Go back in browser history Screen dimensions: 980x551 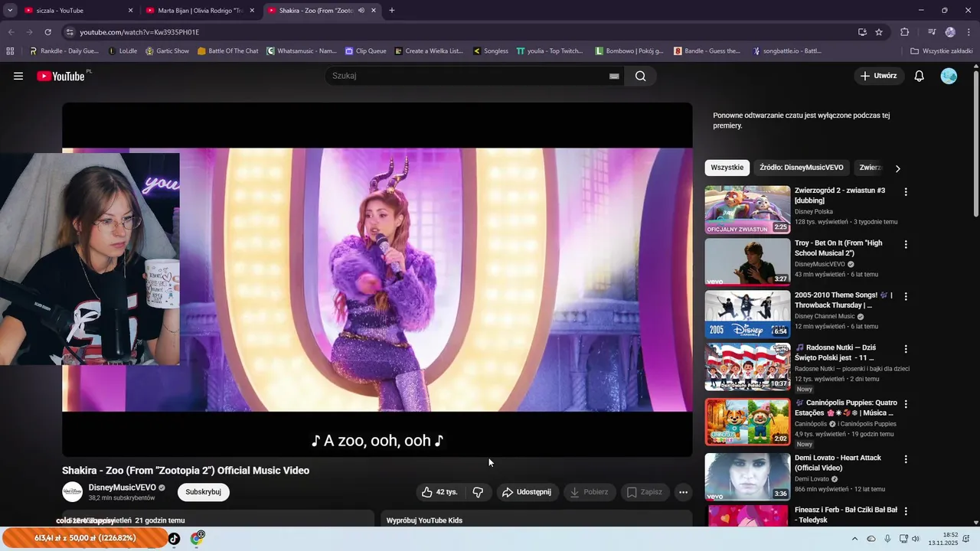(x=11, y=32)
